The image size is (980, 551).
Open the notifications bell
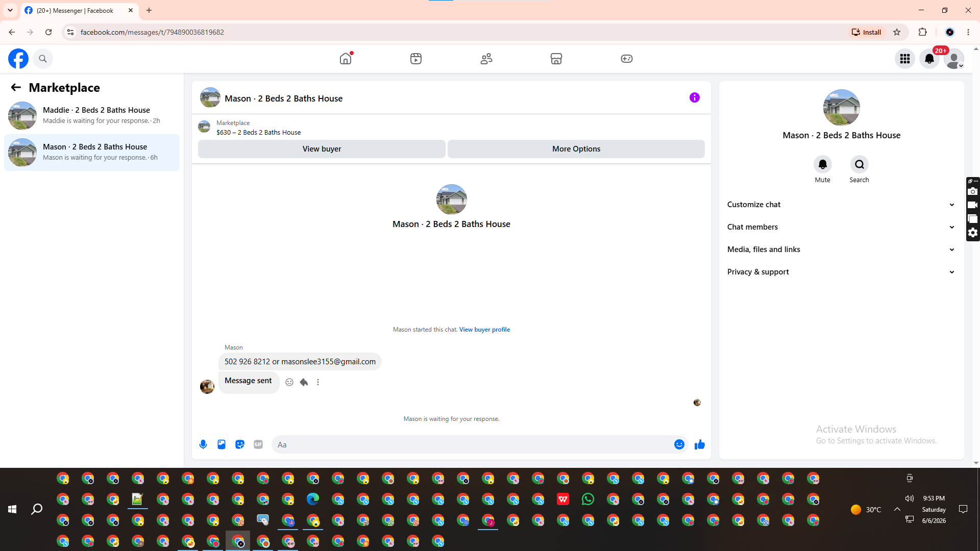pos(929,59)
